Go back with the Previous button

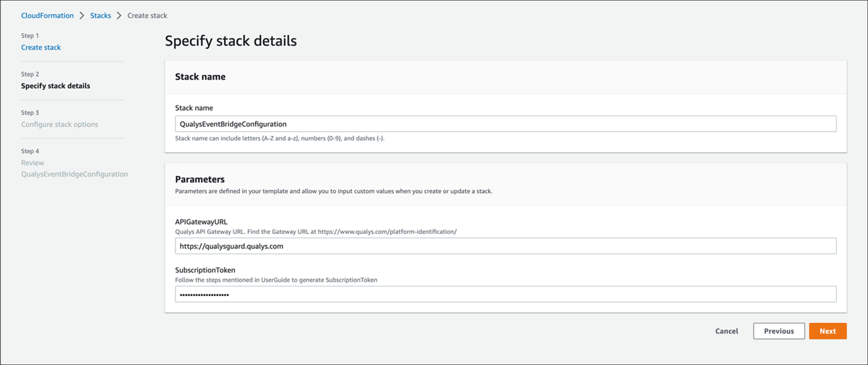(x=779, y=331)
